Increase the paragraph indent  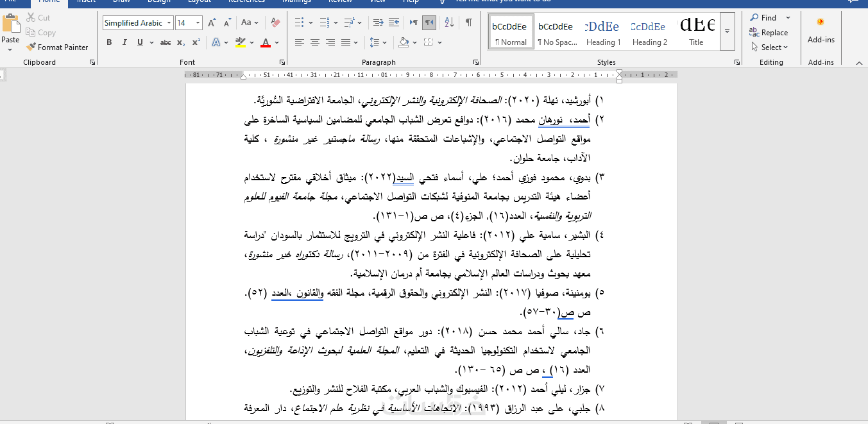coord(395,23)
